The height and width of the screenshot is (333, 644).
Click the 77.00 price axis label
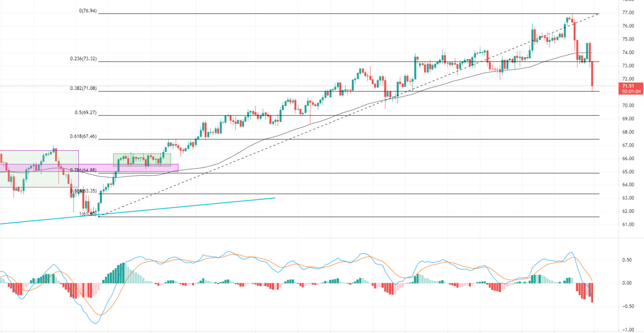628,13
